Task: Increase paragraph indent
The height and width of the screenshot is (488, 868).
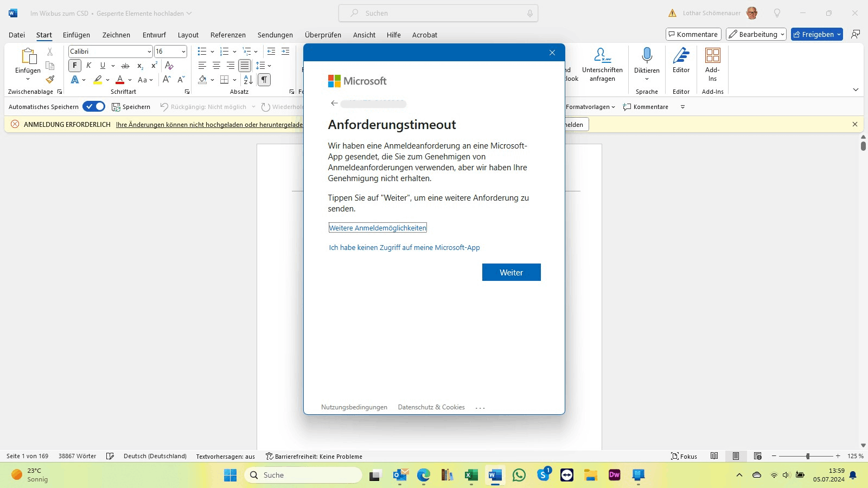Action: click(x=285, y=52)
